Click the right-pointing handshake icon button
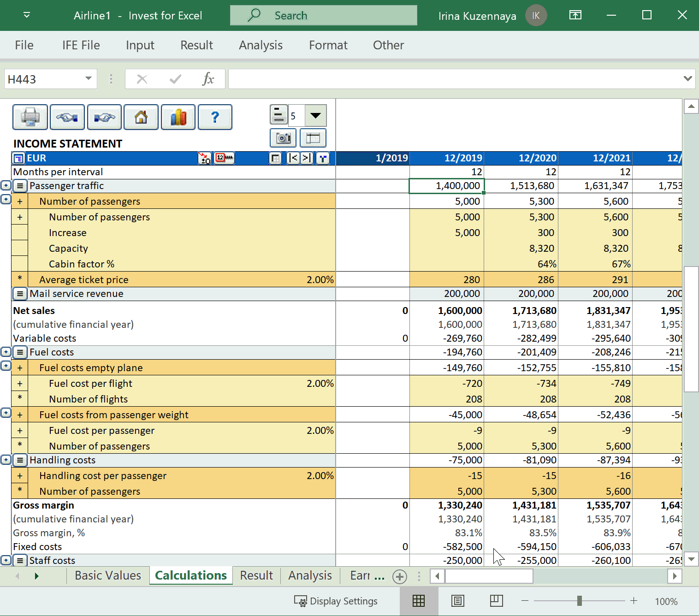 104,117
